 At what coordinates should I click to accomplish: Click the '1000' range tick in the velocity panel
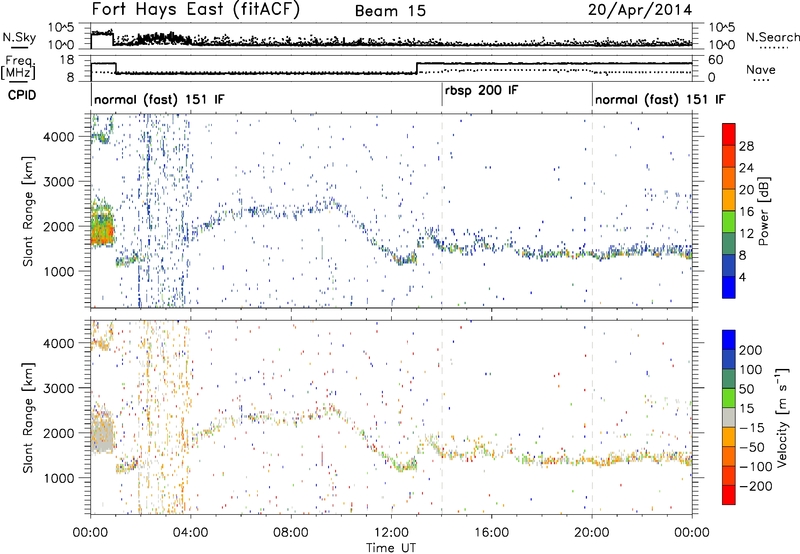(x=58, y=478)
